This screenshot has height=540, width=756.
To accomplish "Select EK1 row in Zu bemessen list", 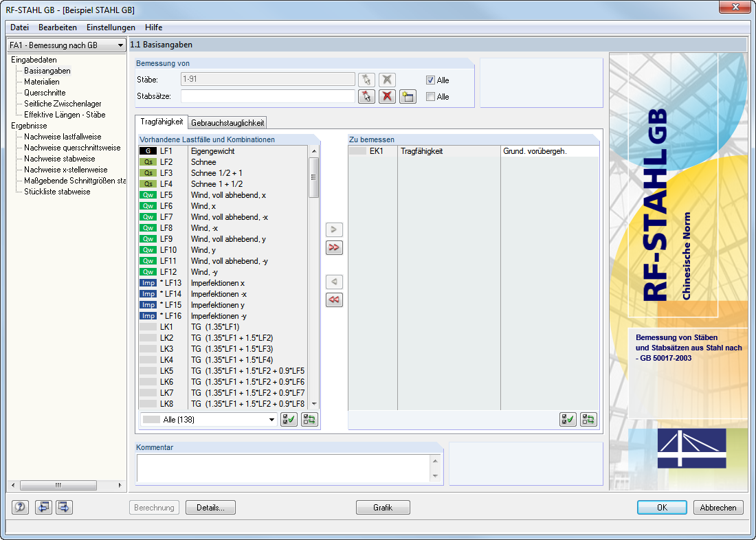I will (x=474, y=151).
